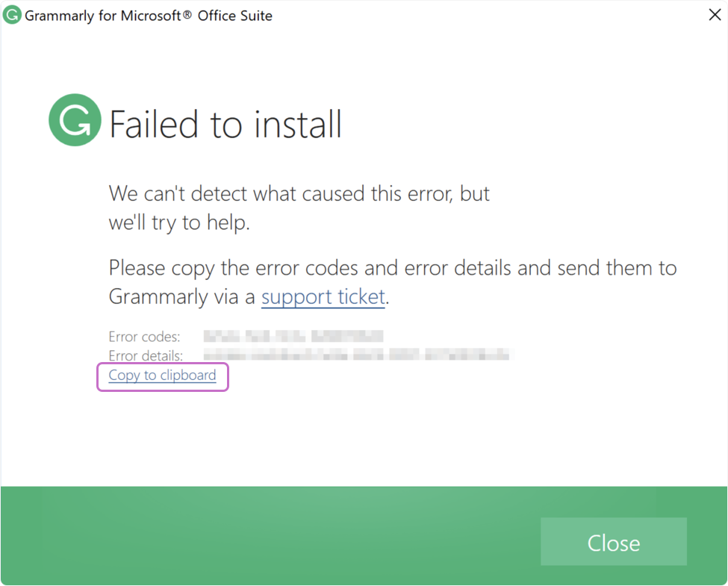
Task: Click the large green Grammarly logo
Action: (x=75, y=121)
